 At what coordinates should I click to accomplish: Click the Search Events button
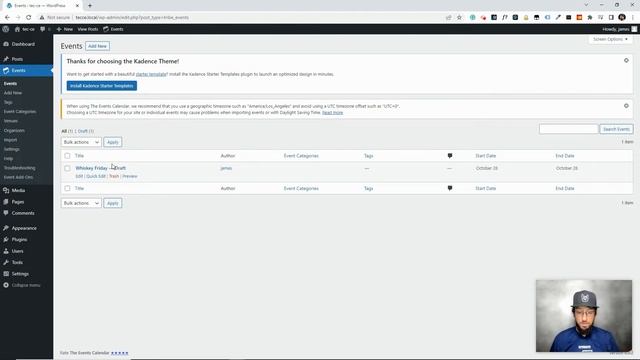[x=616, y=129]
